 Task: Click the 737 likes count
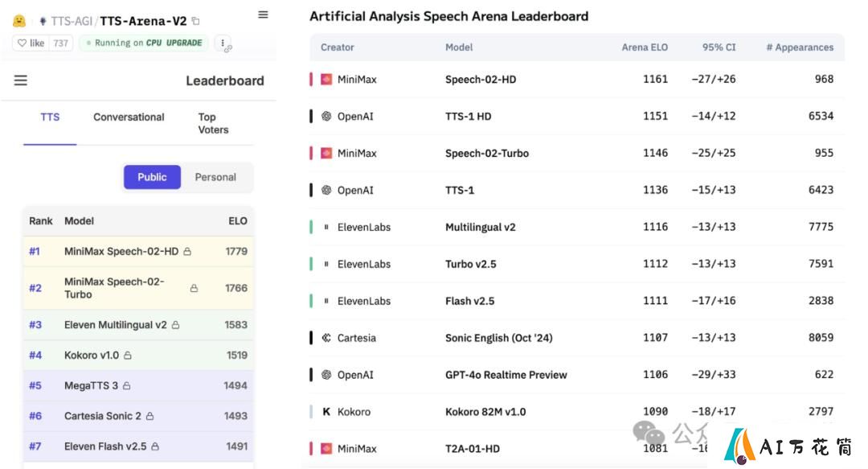[x=61, y=43]
